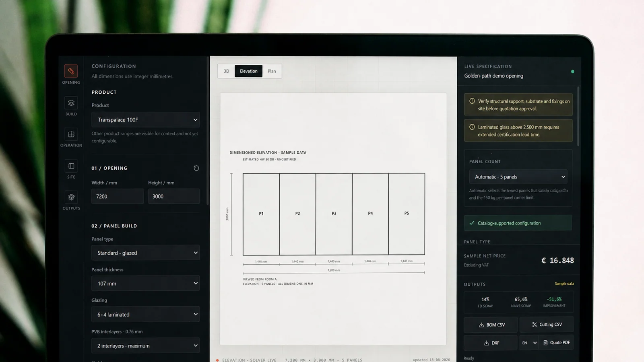Image resolution: width=644 pixels, height=362 pixels.
Task: Select panel P5 in the elevation drawing
Action: point(407,214)
